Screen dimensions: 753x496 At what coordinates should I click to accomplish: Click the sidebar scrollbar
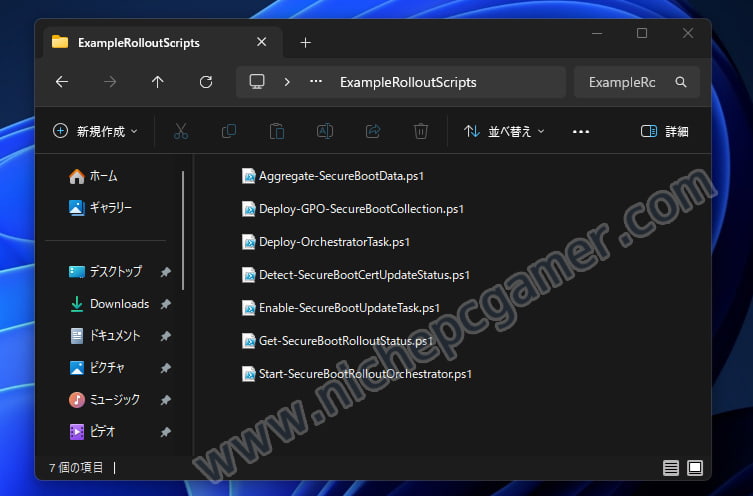(x=183, y=230)
